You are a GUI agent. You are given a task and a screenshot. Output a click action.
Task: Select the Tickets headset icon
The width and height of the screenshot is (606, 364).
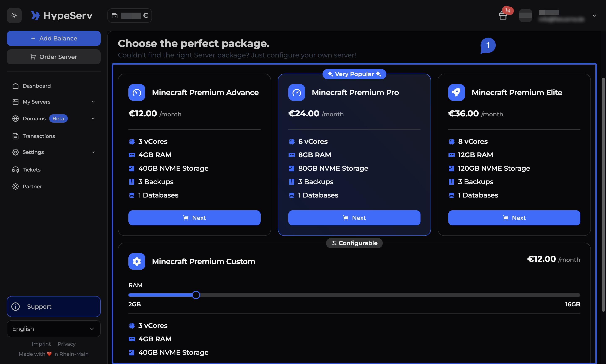coord(16,169)
